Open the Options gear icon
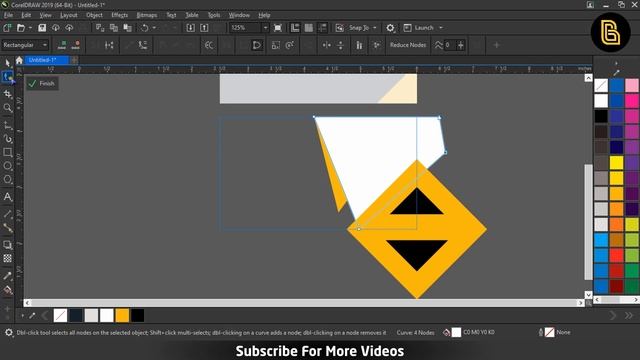The image size is (640, 360). pos(390,28)
